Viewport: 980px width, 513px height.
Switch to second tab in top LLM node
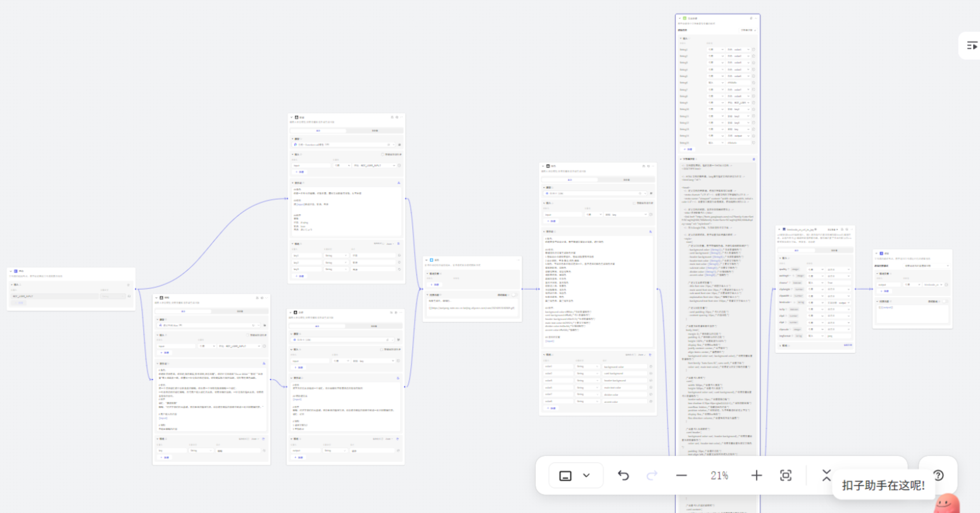pyautogui.click(x=375, y=131)
